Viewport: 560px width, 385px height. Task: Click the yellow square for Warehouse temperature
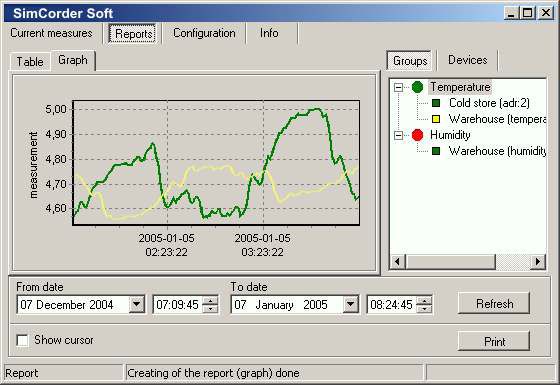(x=436, y=119)
